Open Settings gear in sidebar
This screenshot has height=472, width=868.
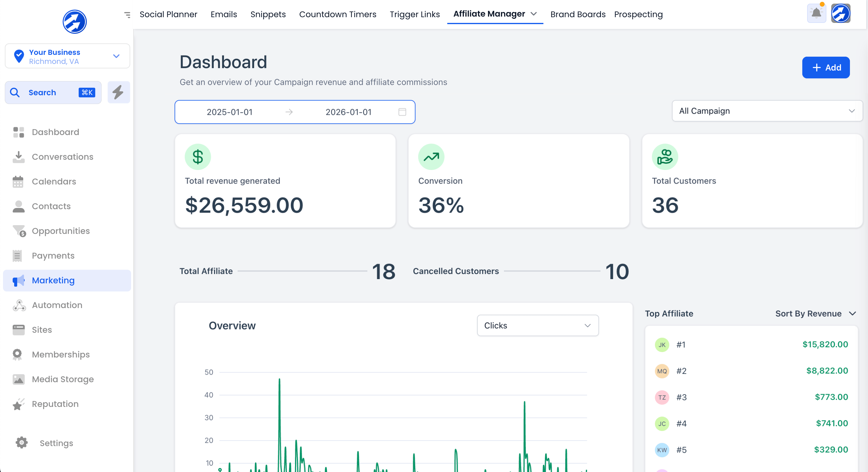point(22,443)
